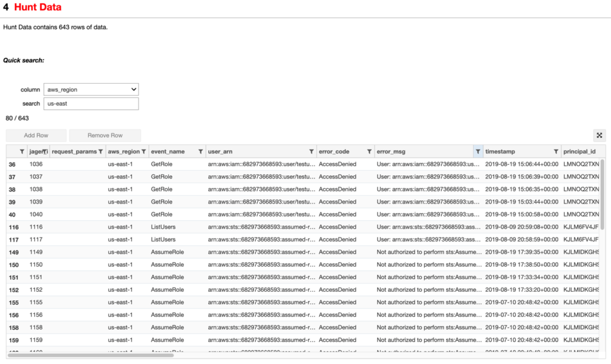Open the filter for the request_params column
Screen dimensions: 611x364
click(100, 151)
